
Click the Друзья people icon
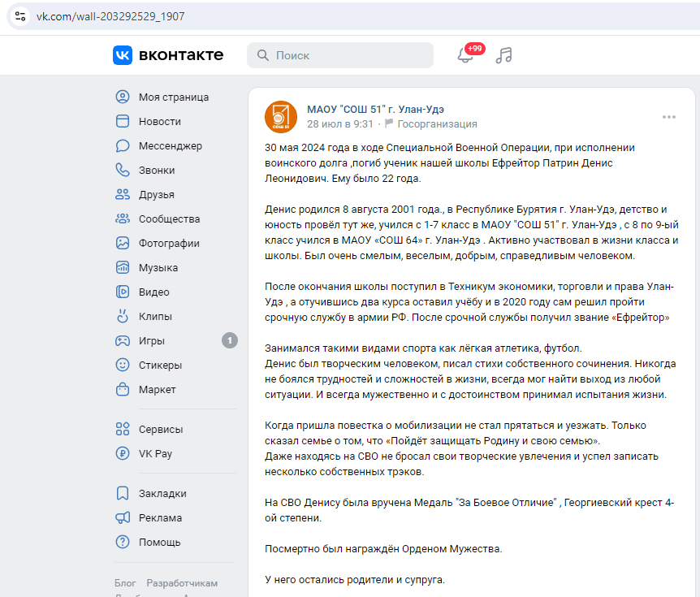pyautogui.click(x=123, y=195)
